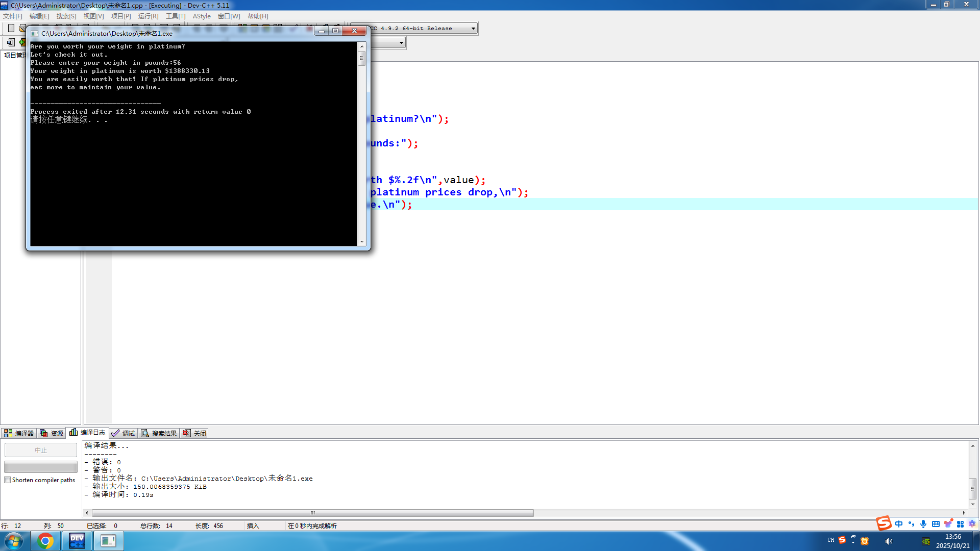Click the volume speaker tray icon
This screenshot has width=980, height=551.
click(889, 541)
